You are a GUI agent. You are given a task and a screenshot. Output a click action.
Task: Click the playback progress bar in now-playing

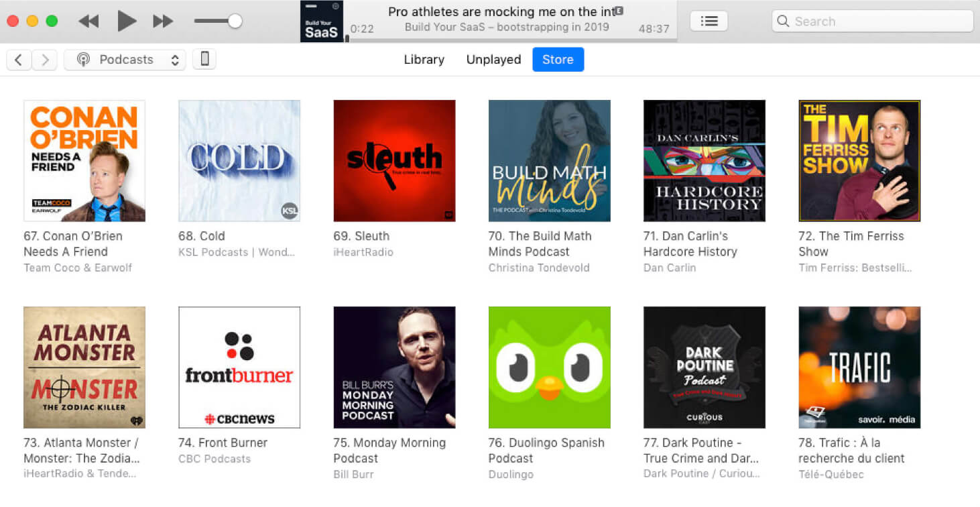point(509,40)
